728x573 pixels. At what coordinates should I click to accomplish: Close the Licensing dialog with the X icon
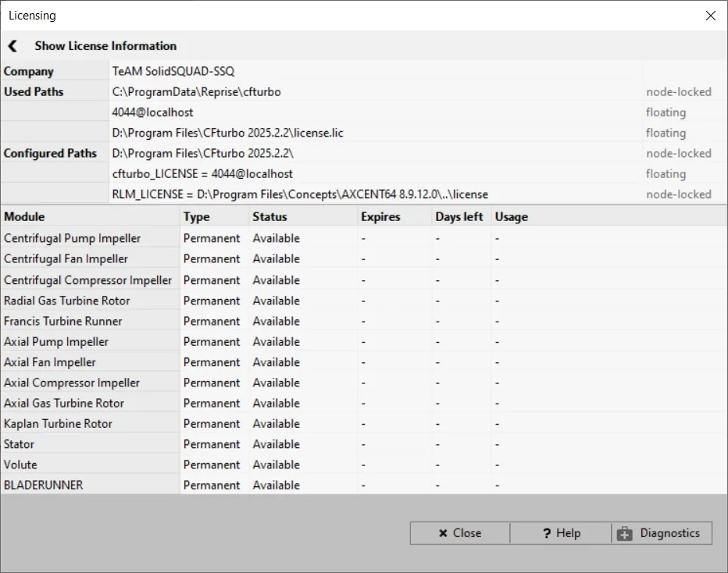point(710,16)
